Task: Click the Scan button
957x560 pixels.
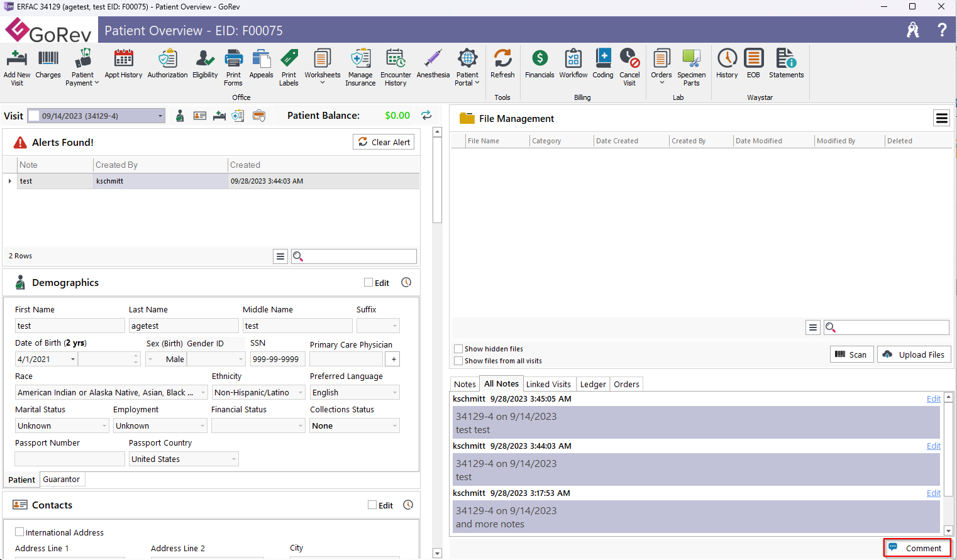Action: (x=851, y=354)
